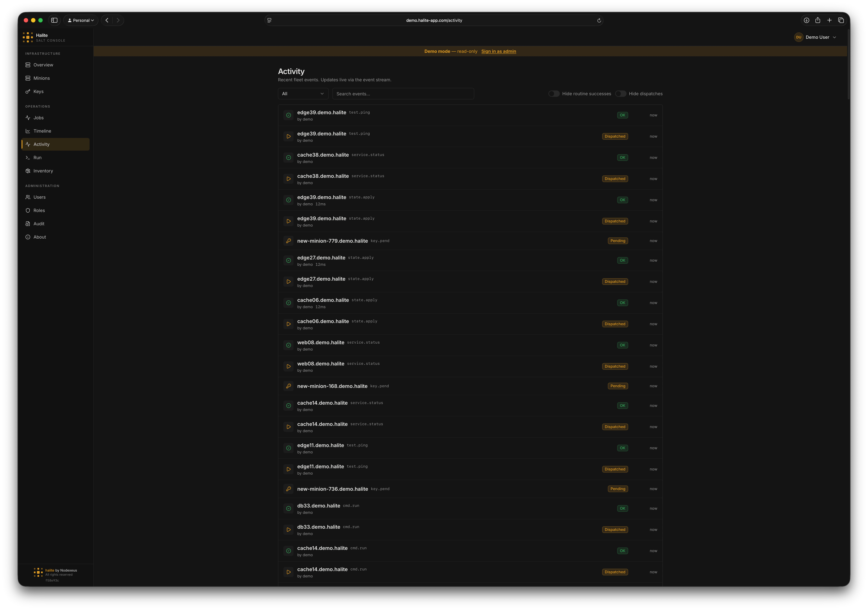The width and height of the screenshot is (868, 610).
Task: Open the All event filter dropdown
Action: point(303,94)
